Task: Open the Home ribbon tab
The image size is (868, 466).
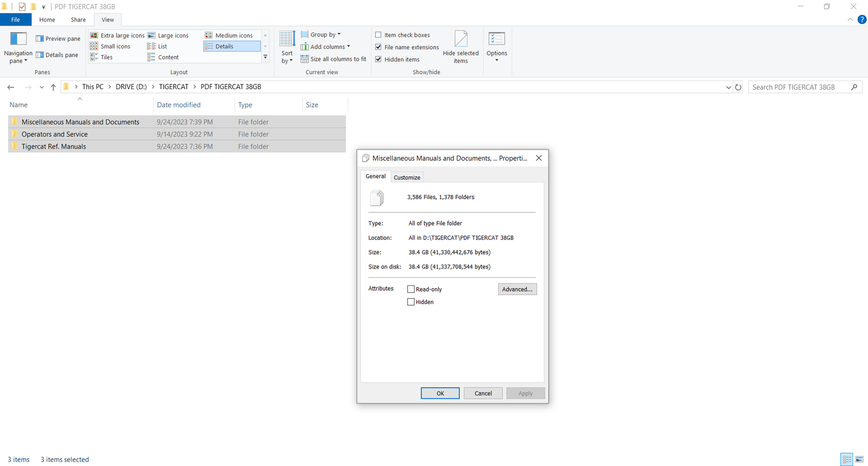Action: (x=47, y=20)
